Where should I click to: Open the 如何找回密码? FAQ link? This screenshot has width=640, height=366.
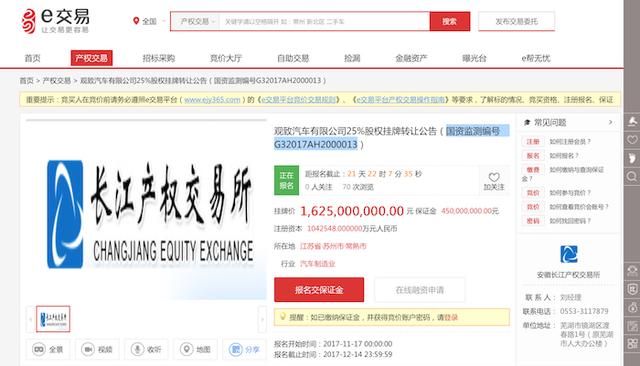[x=570, y=221]
